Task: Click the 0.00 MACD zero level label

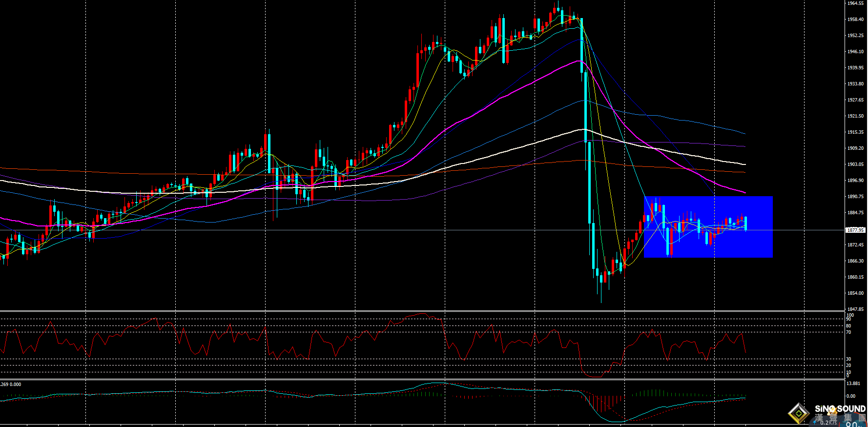Action: coord(851,396)
